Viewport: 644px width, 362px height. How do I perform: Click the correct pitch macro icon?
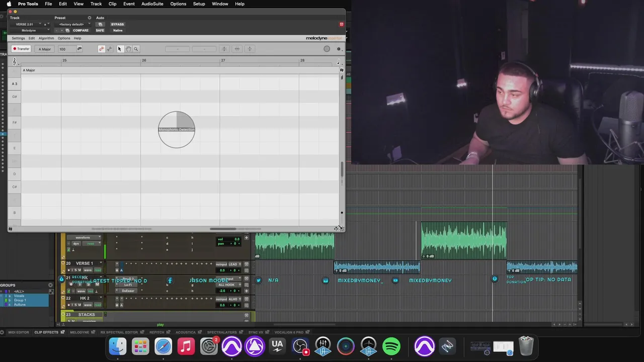coord(224,49)
